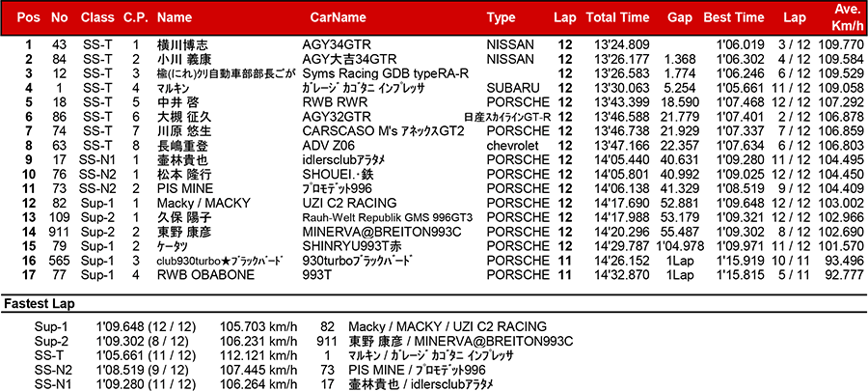Select driver name '横川博志'
The width and height of the screenshot is (868, 391).
coord(184,45)
